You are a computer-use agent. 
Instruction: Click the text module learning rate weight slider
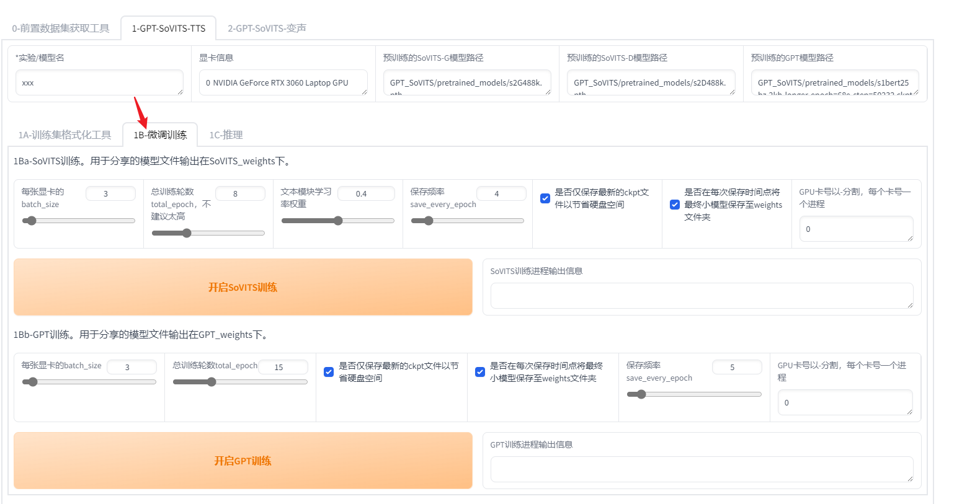(x=337, y=221)
